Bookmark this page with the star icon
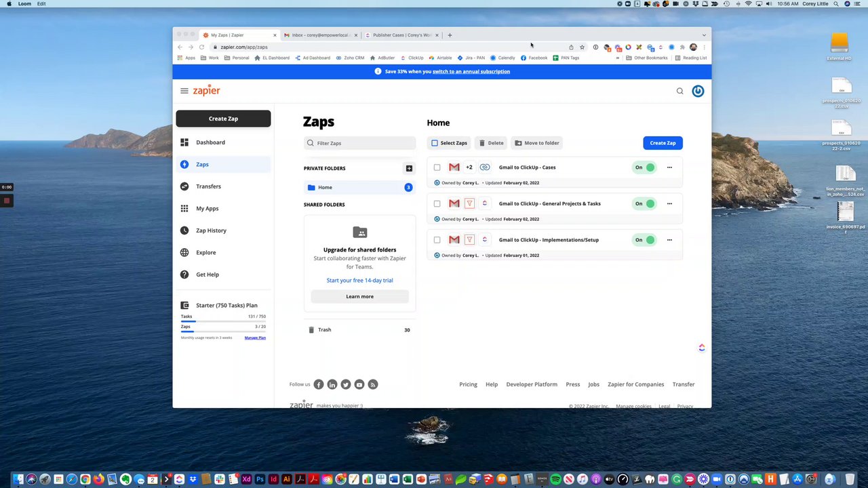This screenshot has height=488, width=868. [x=582, y=47]
